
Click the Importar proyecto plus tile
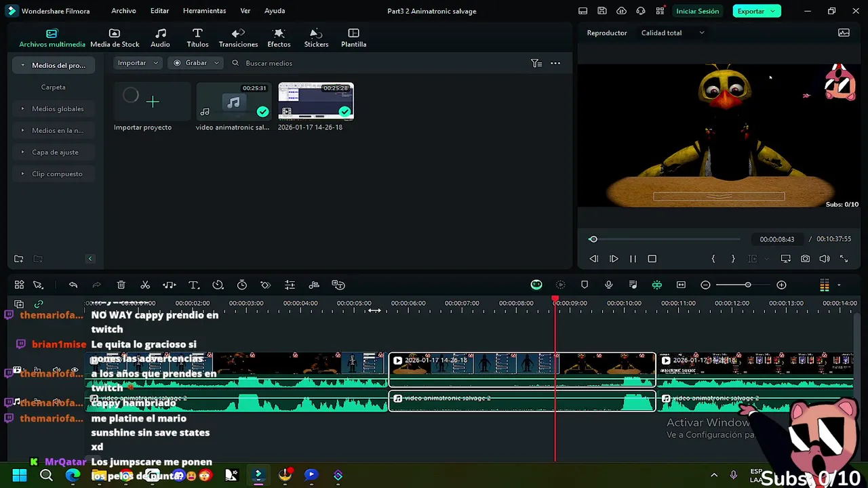(152, 102)
